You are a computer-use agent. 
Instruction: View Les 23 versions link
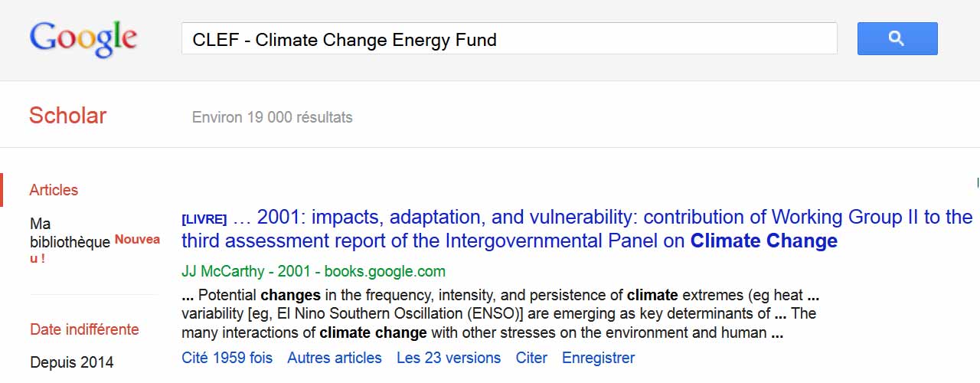(x=448, y=358)
